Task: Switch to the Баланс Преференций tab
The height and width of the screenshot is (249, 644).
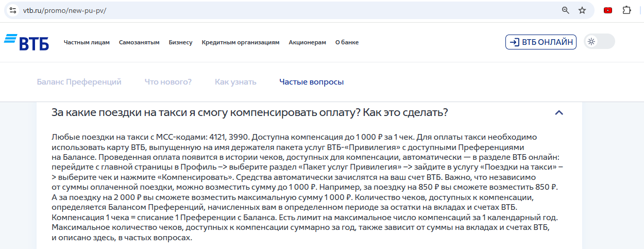Action: [79, 82]
